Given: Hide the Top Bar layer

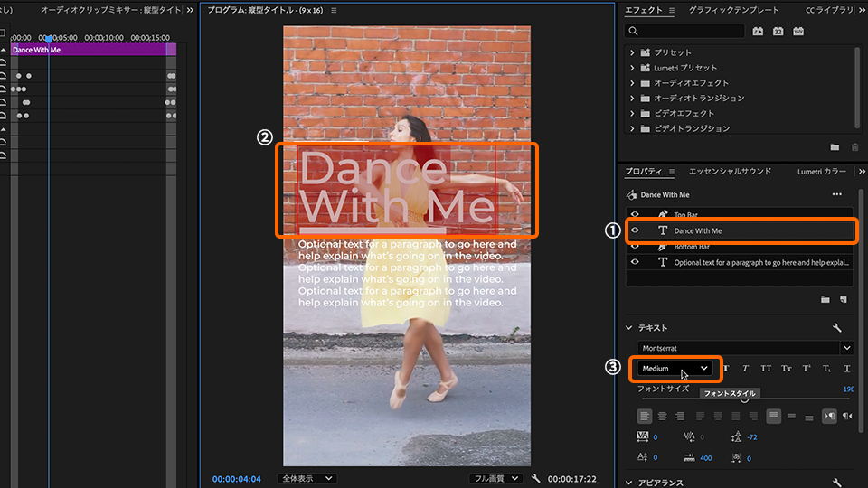Looking at the screenshot, I should point(635,215).
